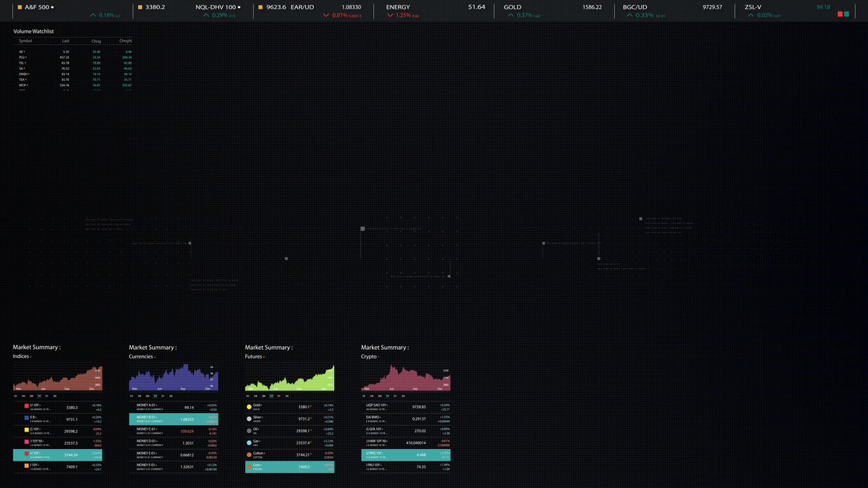Click the Gold futures yellow circle icon

coord(249,406)
